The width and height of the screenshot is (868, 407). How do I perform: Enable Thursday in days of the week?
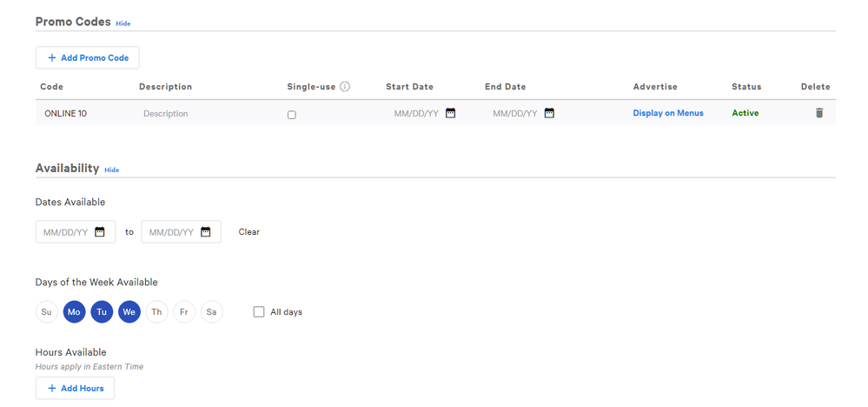point(156,311)
